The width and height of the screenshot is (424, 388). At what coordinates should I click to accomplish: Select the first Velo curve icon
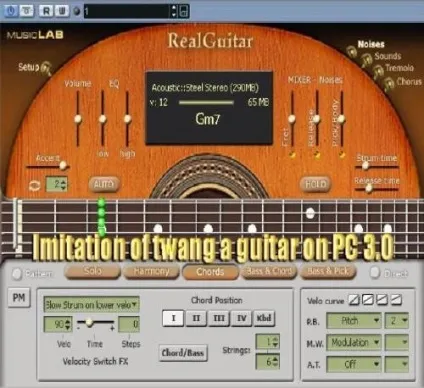354,300
